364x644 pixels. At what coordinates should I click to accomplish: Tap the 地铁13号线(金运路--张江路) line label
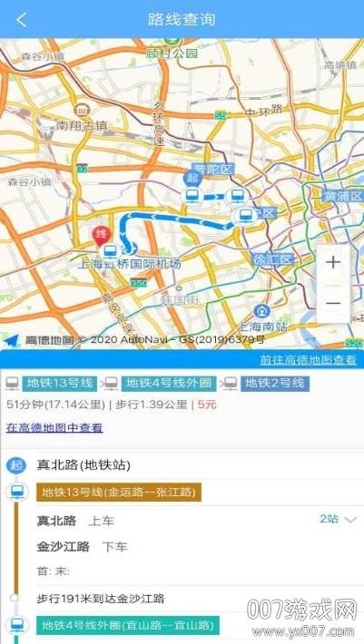click(x=119, y=492)
